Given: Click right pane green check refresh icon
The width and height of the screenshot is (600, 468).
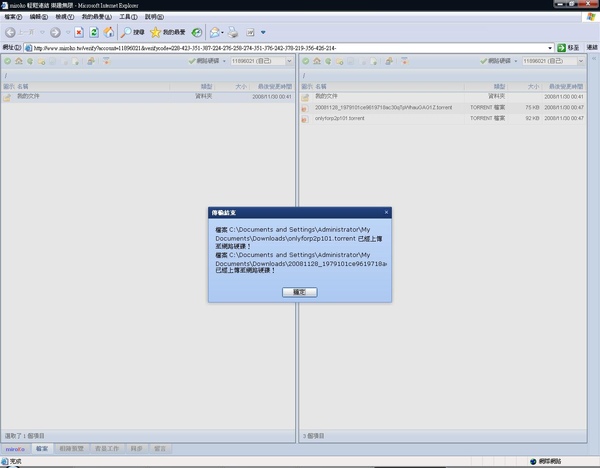Looking at the screenshot, I should (306, 61).
